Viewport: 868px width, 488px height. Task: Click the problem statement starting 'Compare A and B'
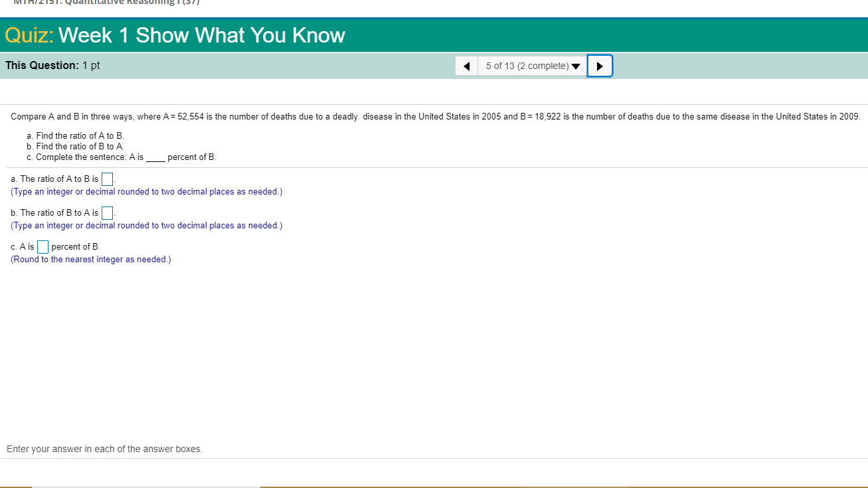tap(436, 117)
